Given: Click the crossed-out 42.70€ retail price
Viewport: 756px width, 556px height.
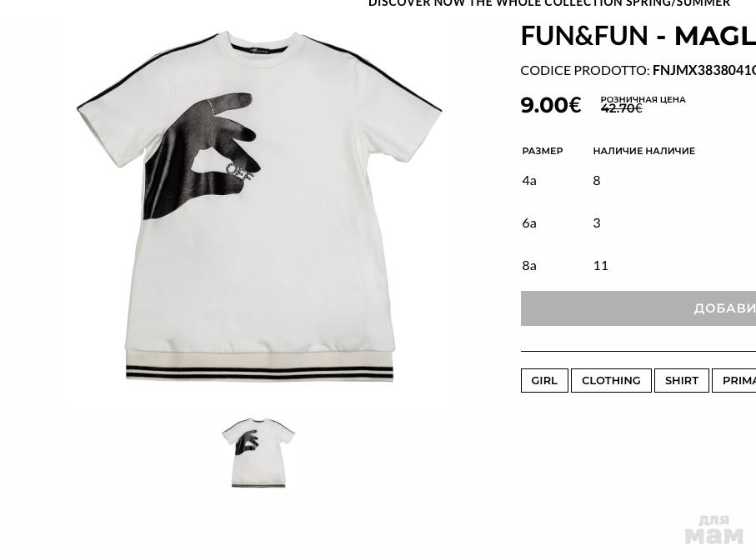Looking at the screenshot, I should (x=621, y=108).
